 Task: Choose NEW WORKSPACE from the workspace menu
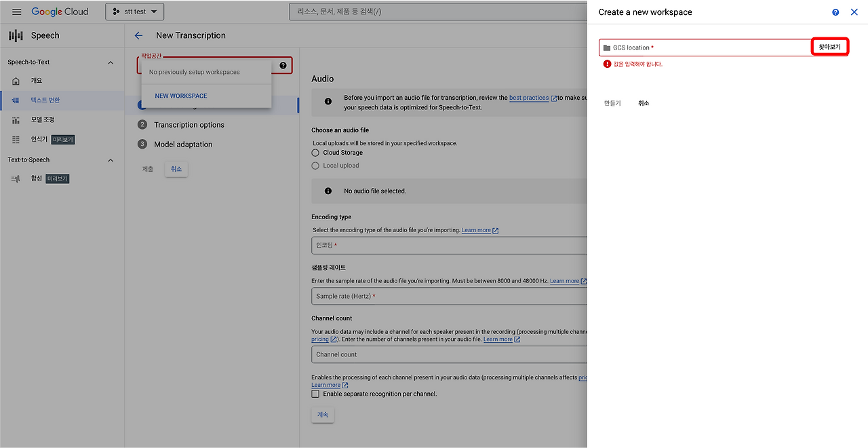180,95
